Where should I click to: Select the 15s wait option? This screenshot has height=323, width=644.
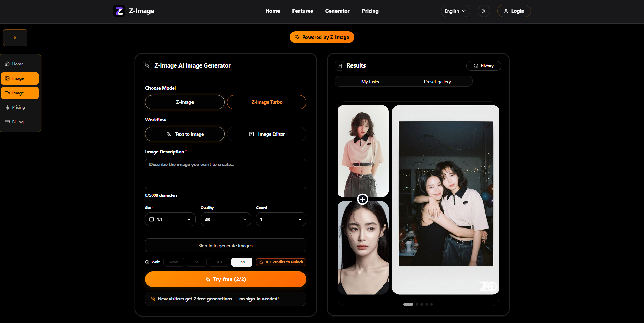[242, 262]
